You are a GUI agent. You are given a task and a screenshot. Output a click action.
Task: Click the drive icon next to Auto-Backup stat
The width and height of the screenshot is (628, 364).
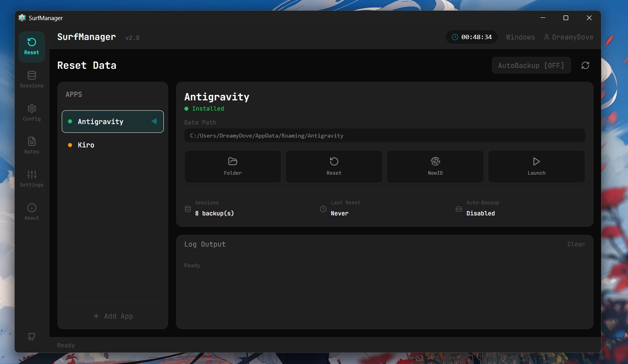[459, 209]
